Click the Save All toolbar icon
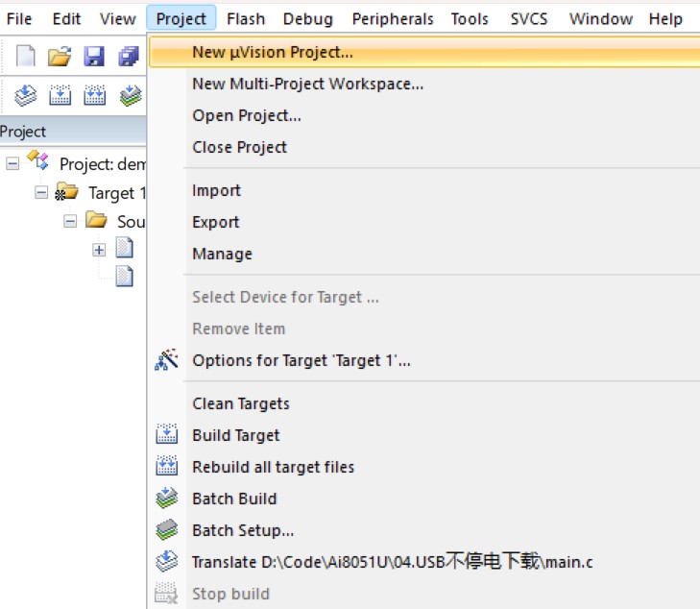700x609 pixels. click(129, 57)
